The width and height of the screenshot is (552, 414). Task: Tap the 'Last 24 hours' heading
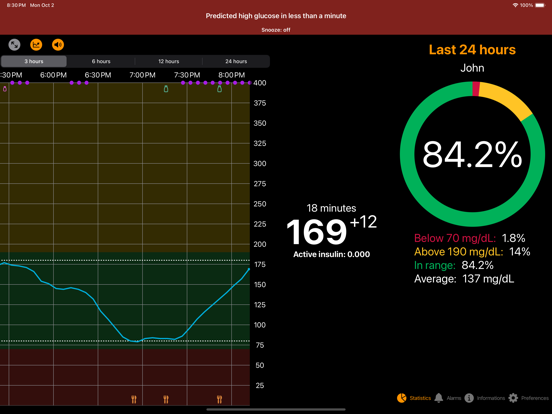tap(472, 50)
